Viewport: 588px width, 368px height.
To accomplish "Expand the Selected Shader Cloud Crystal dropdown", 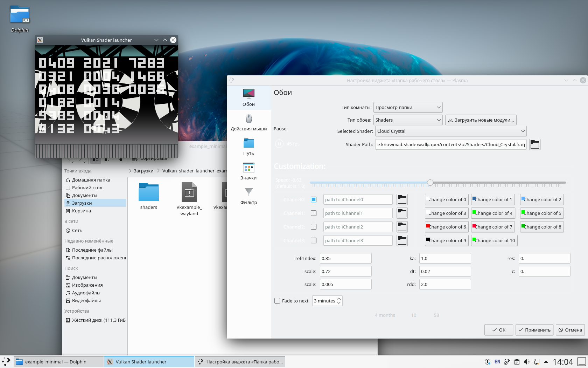I will coord(451,131).
